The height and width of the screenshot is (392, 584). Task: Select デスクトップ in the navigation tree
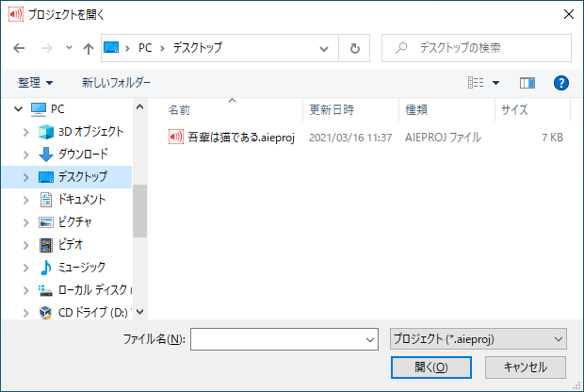point(83,176)
